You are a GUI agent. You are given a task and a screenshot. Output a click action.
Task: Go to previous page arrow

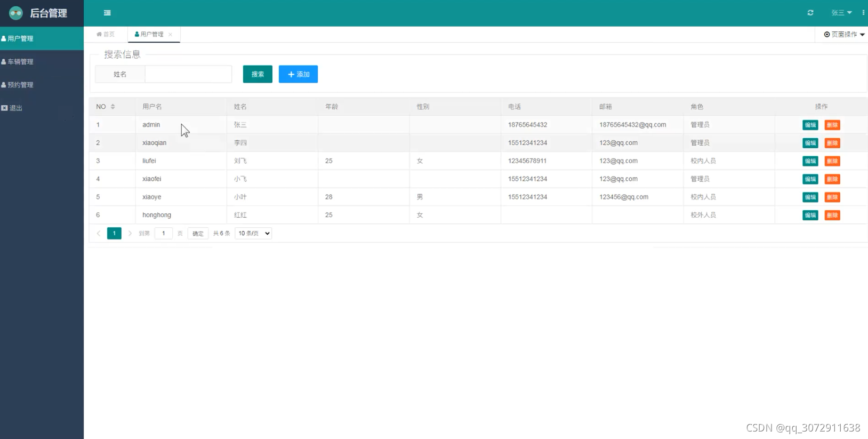click(x=99, y=233)
